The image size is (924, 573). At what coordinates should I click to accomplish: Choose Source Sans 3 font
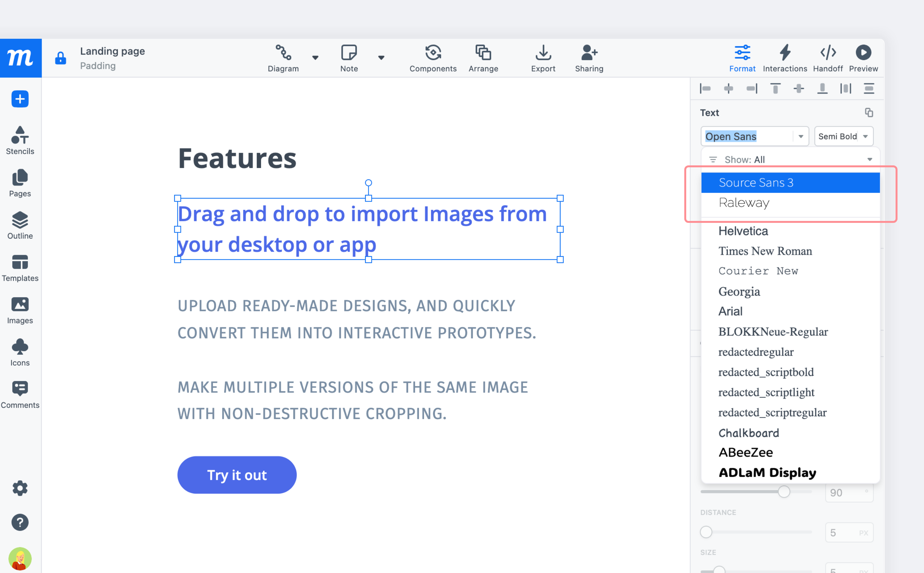click(x=791, y=183)
